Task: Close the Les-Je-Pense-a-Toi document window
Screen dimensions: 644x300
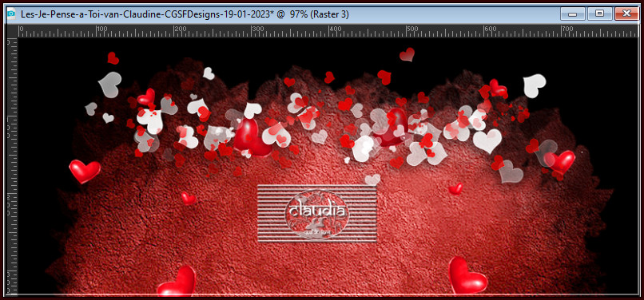Action: coord(626,14)
